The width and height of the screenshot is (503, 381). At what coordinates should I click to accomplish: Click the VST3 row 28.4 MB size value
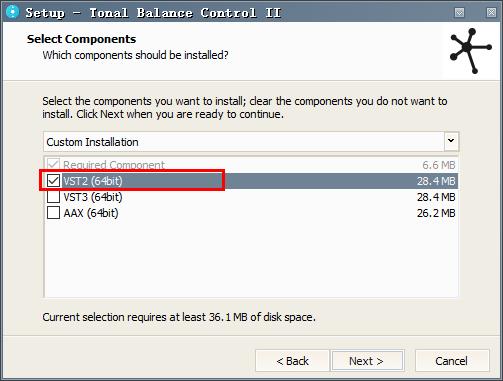coord(436,197)
